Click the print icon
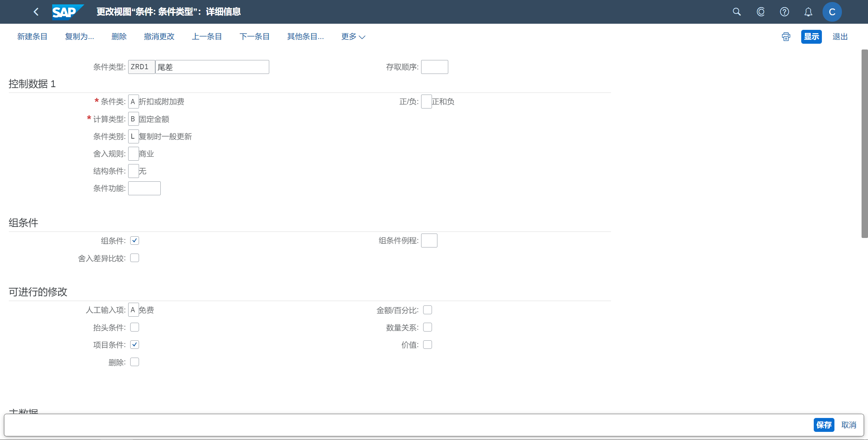Viewport: 868px width, 440px height. (786, 37)
